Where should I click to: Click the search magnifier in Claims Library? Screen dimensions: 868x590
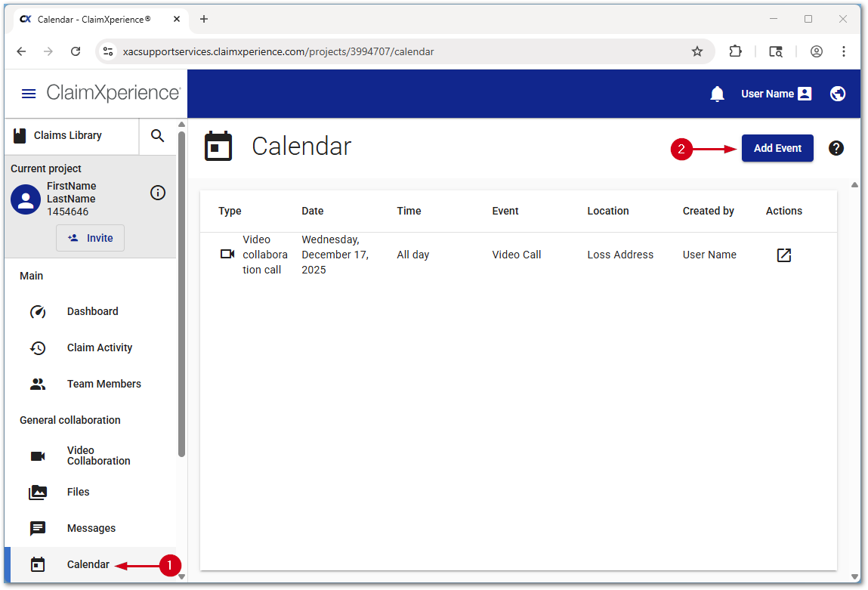(157, 136)
